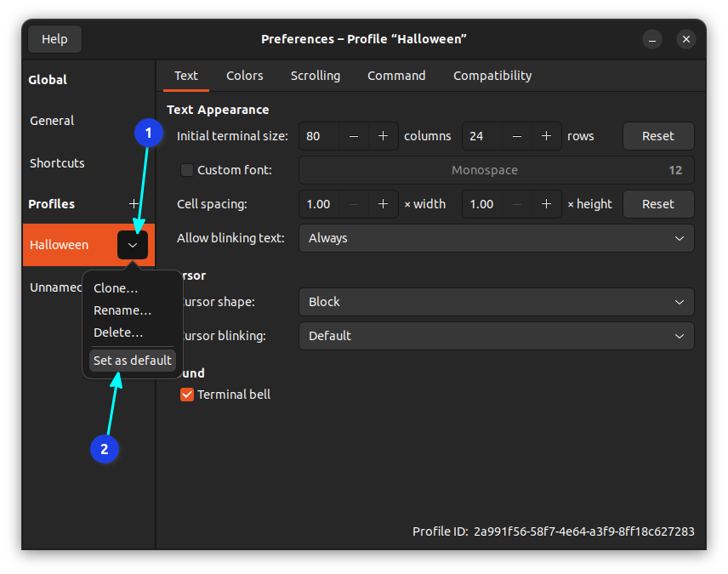Viewport: 728px width, 574px height.
Task: Add a new profile with the plus icon
Action: coord(134,204)
